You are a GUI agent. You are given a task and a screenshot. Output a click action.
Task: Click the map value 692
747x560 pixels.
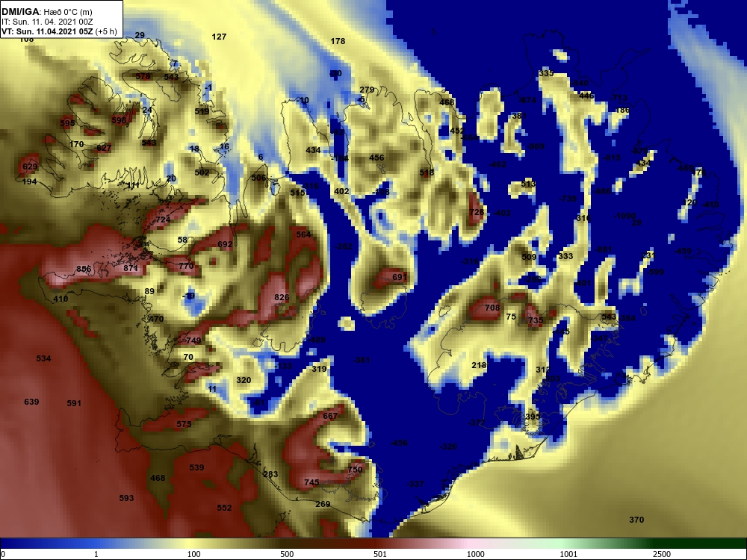[225, 244]
